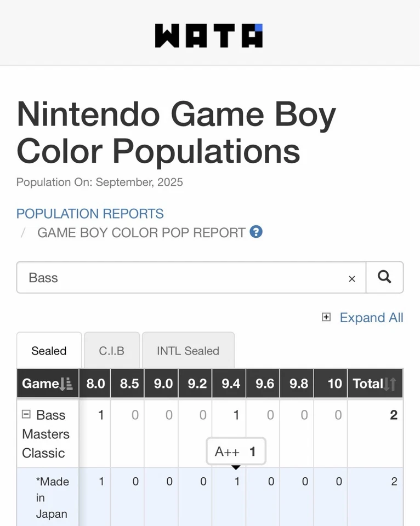The width and height of the screenshot is (420, 526).
Task: Switch to the INTL Sealed tab
Action: [188, 351]
